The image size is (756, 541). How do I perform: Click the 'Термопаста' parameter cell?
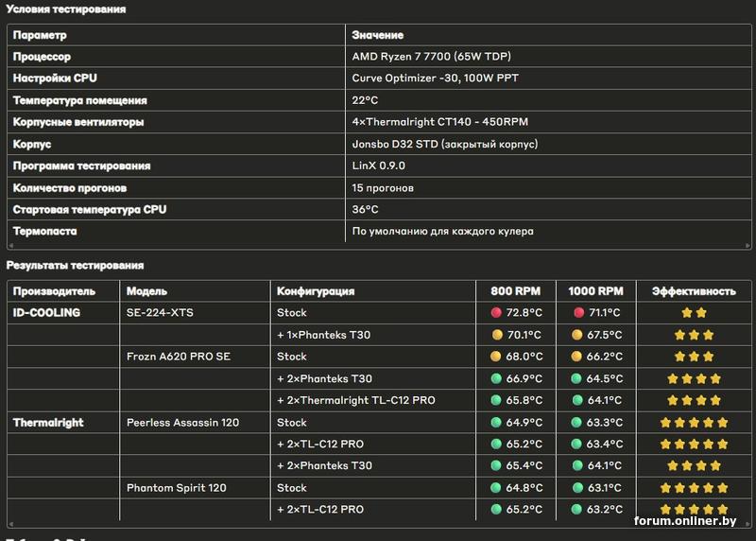pyautogui.click(x=44, y=231)
